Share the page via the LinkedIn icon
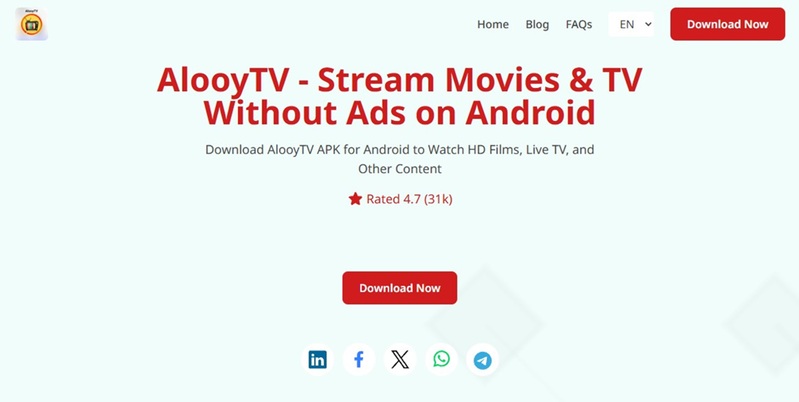Image resolution: width=799 pixels, height=402 pixels. [x=317, y=360]
